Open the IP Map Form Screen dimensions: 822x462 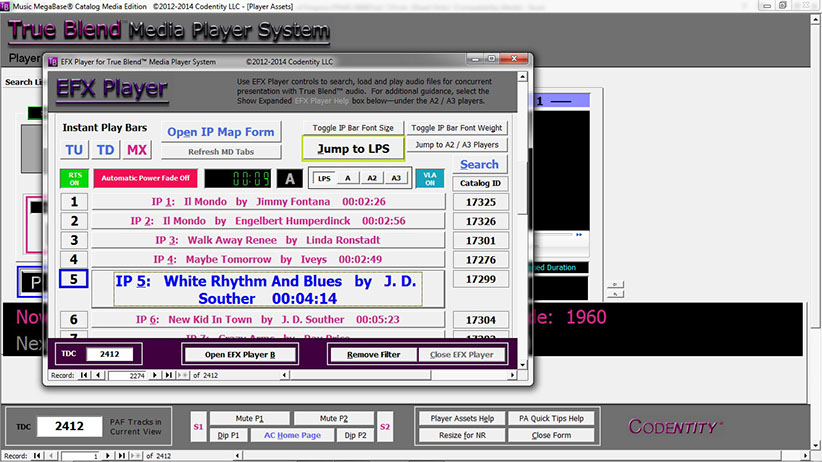point(220,132)
